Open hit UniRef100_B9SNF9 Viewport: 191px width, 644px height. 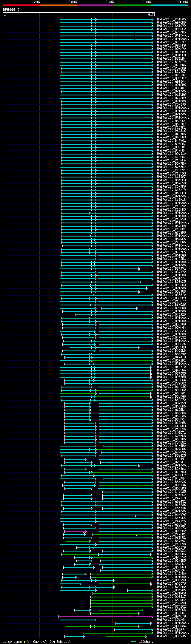pyautogui.click(x=171, y=45)
